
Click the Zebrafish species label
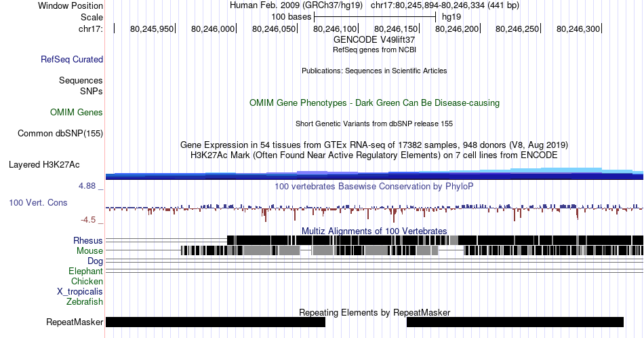[x=84, y=301]
